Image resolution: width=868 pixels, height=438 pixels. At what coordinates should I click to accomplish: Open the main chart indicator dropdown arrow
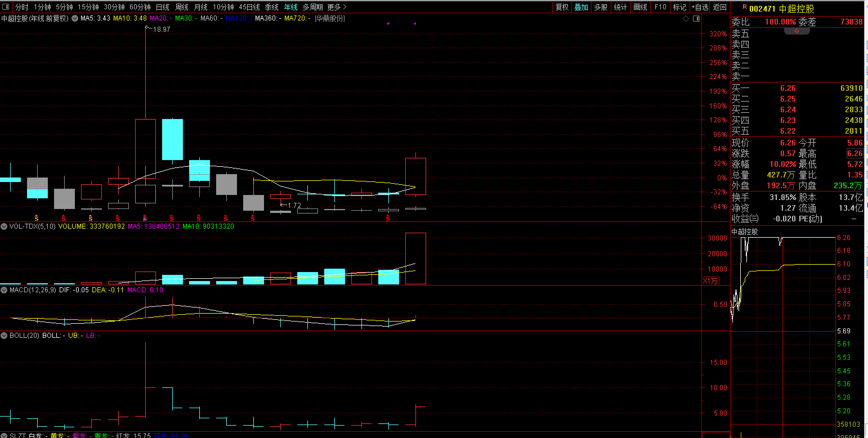pyautogui.click(x=75, y=19)
